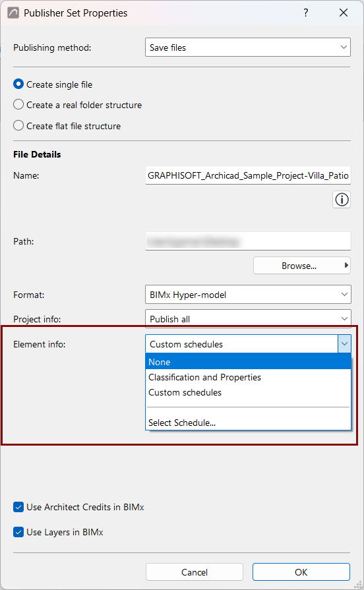
Task: Click the Browse... button
Action: 302,266
